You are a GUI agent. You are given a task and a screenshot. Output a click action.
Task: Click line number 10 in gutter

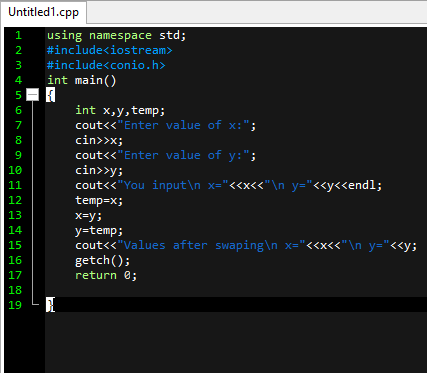coord(15,170)
